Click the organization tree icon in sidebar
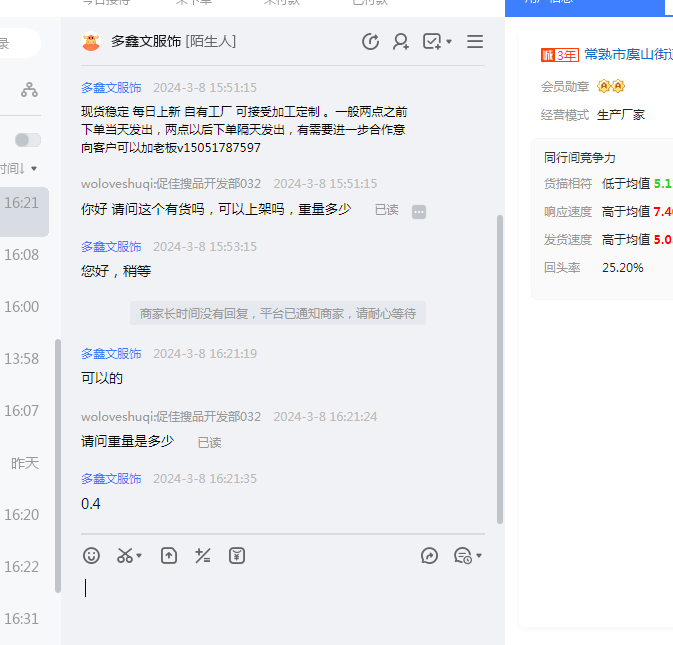 (x=29, y=90)
